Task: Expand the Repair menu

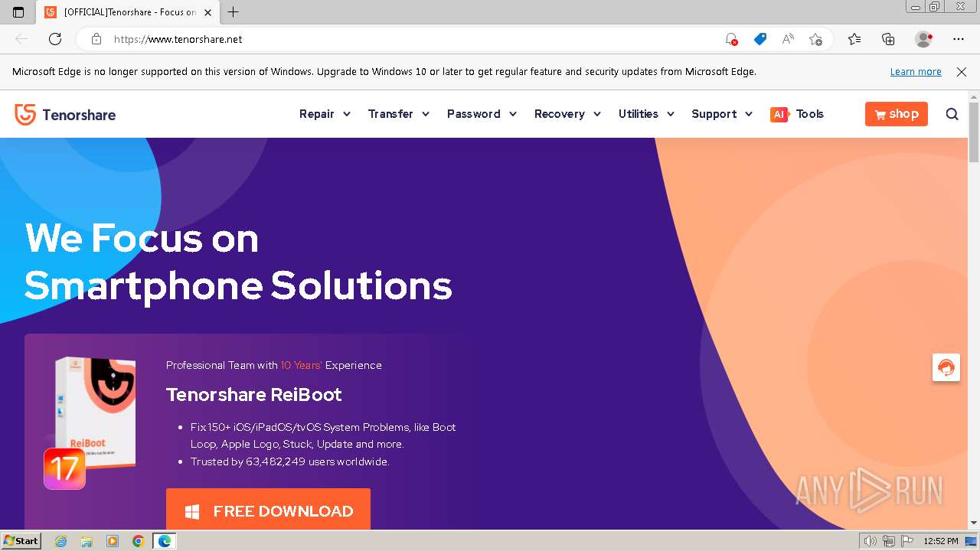Action: point(325,114)
